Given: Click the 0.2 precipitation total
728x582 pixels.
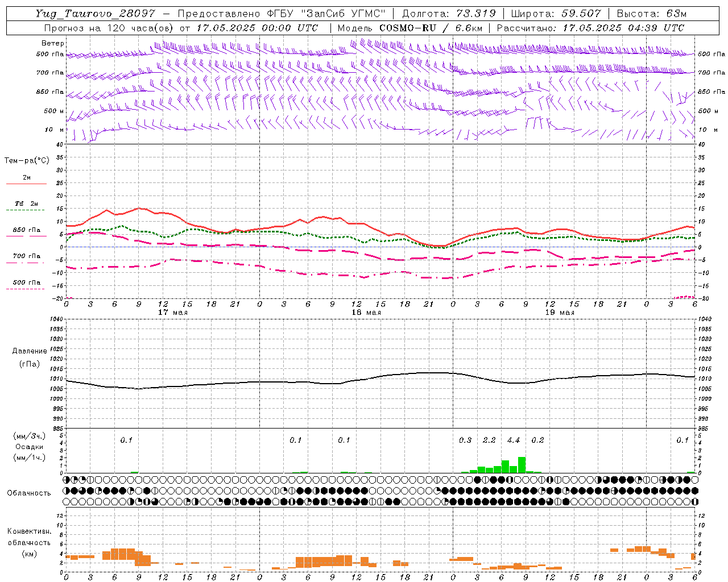Looking at the screenshot, I should point(537,440).
